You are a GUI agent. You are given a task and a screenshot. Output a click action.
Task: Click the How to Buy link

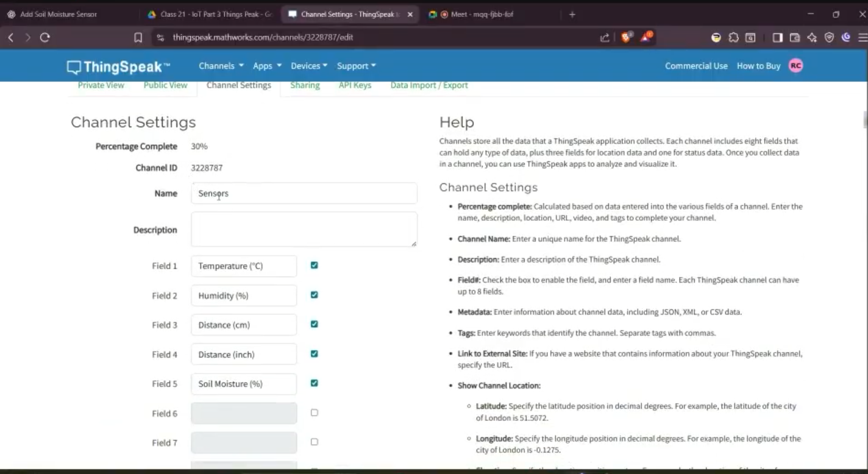click(x=758, y=66)
